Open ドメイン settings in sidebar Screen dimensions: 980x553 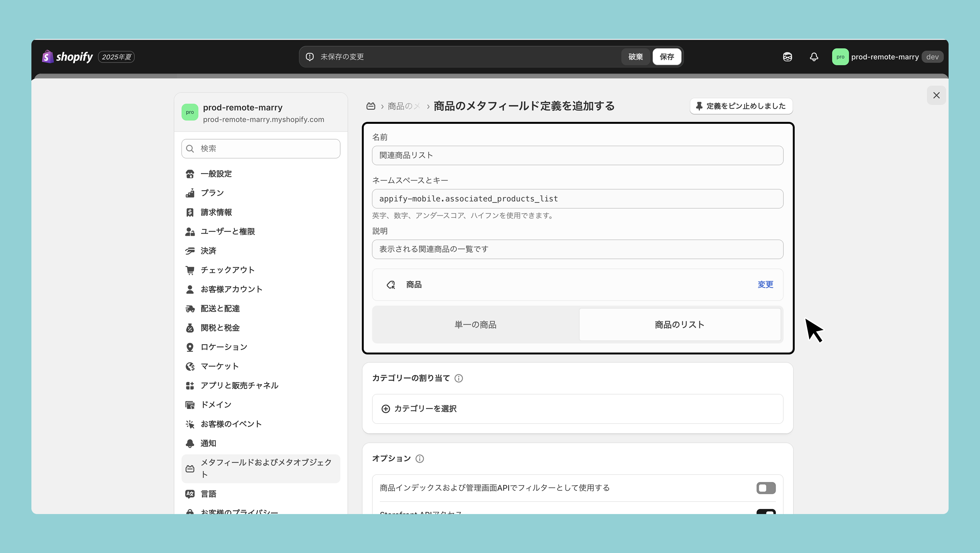(216, 405)
